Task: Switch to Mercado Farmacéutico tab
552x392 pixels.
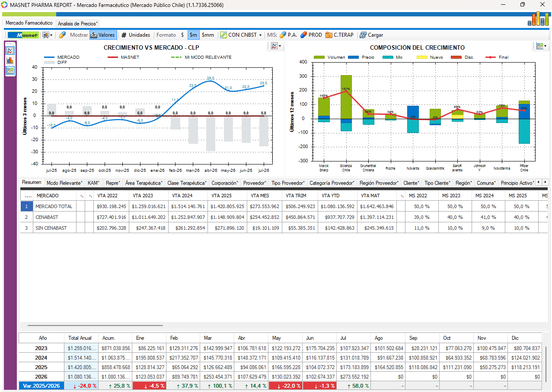Action: tap(29, 23)
